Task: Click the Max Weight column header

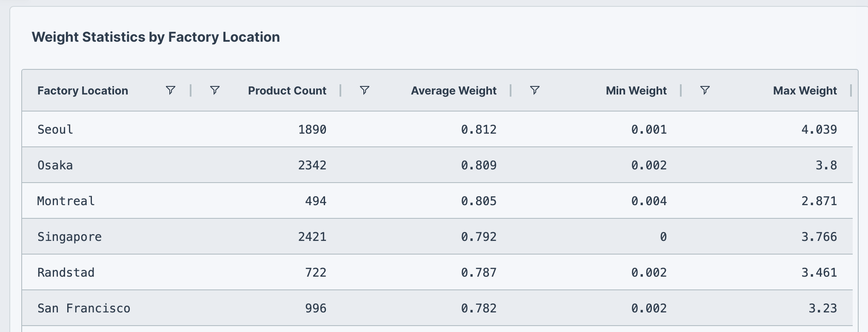Action: pos(805,90)
